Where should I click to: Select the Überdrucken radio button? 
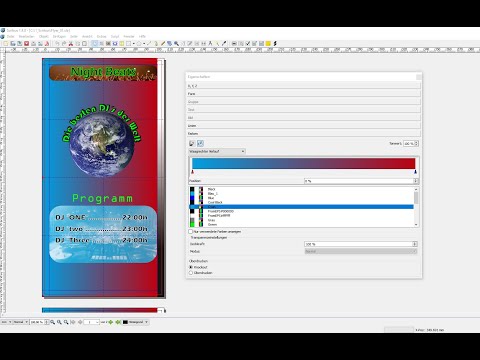pyautogui.click(x=191, y=273)
